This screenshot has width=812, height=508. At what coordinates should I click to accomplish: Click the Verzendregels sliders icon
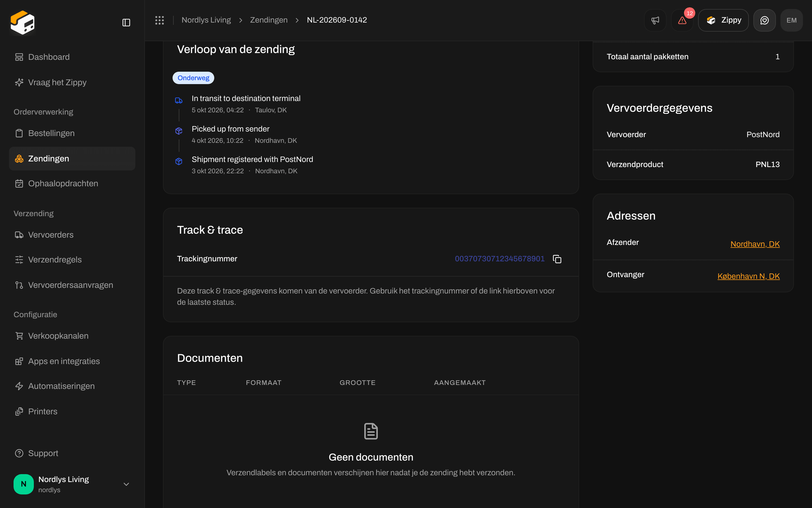click(x=19, y=260)
